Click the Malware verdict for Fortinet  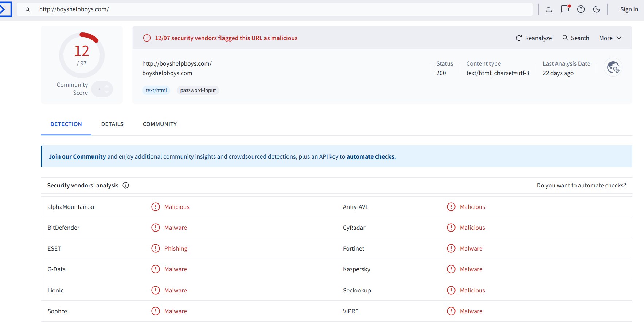tap(471, 248)
